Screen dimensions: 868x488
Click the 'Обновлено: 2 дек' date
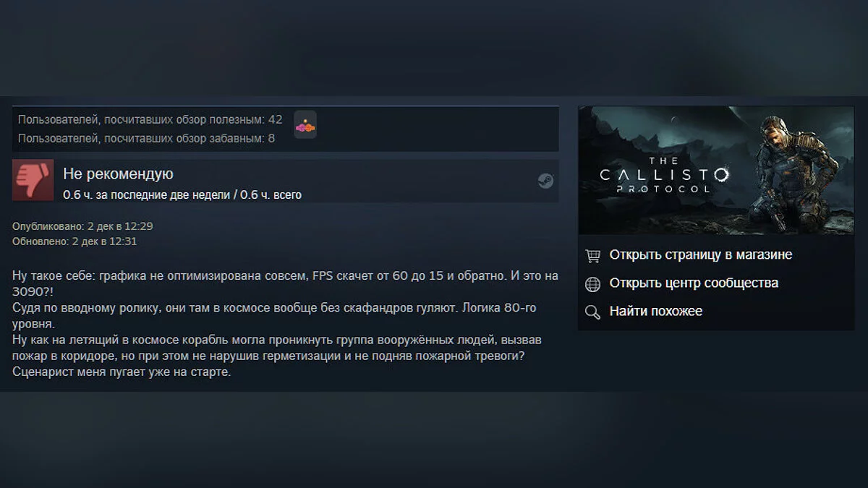75,241
